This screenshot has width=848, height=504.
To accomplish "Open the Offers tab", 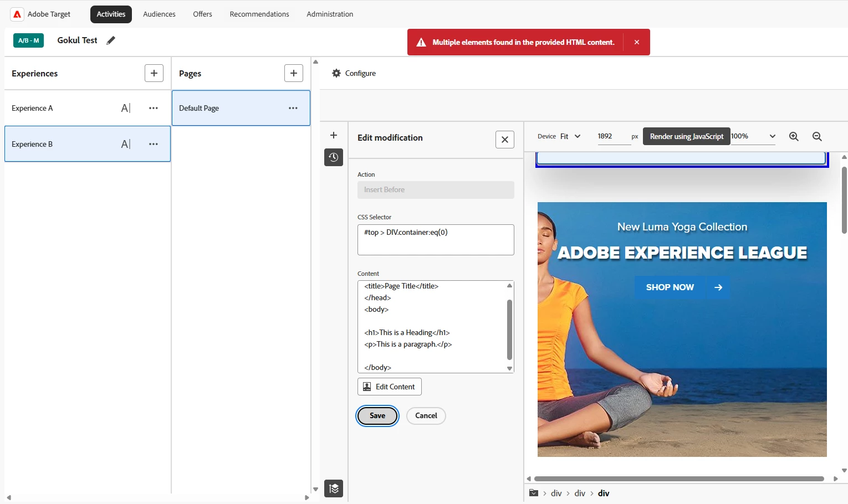I will pyautogui.click(x=202, y=14).
